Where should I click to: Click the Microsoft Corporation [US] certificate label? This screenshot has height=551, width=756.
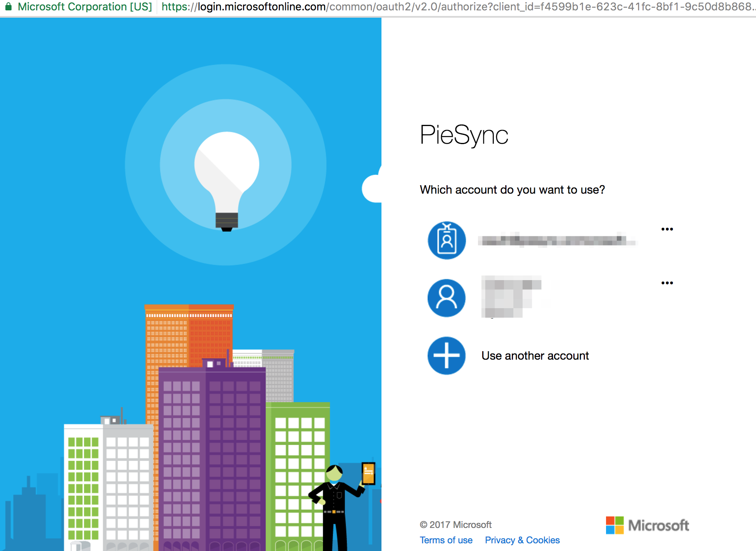pos(85,7)
